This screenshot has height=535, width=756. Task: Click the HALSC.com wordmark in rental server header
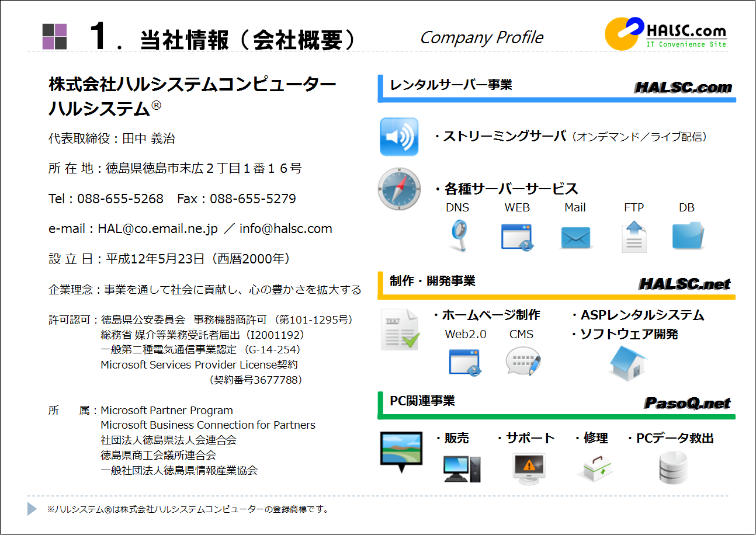[x=683, y=88]
